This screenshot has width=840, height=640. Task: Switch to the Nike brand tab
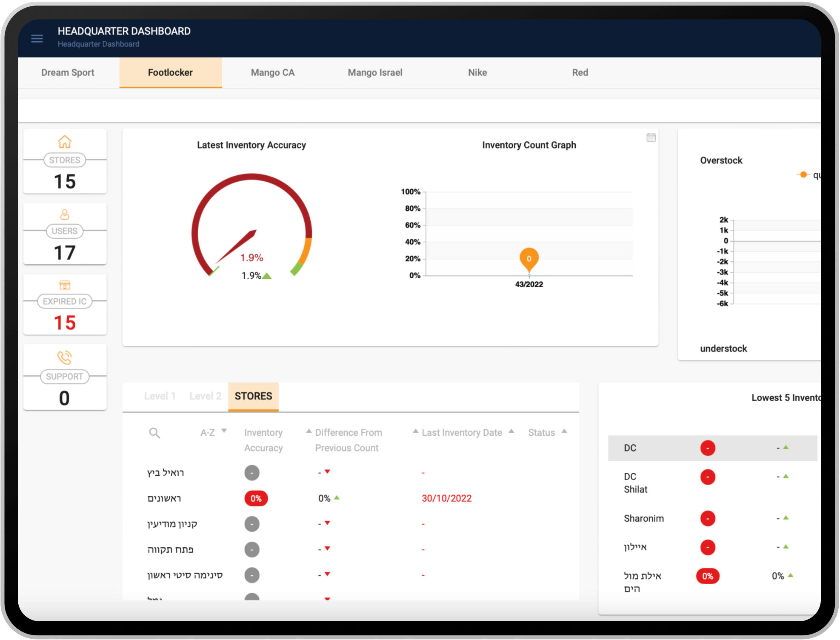click(477, 72)
